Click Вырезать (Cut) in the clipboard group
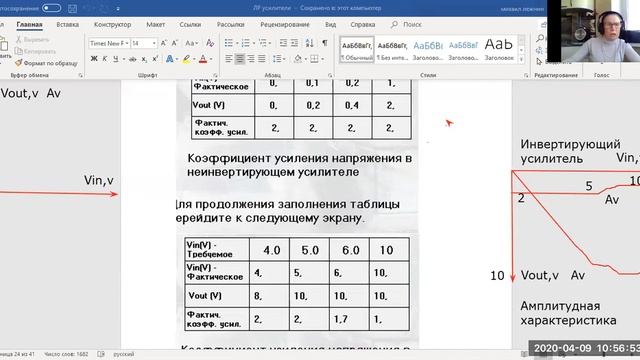The width and height of the screenshot is (640, 360). (x=33, y=40)
